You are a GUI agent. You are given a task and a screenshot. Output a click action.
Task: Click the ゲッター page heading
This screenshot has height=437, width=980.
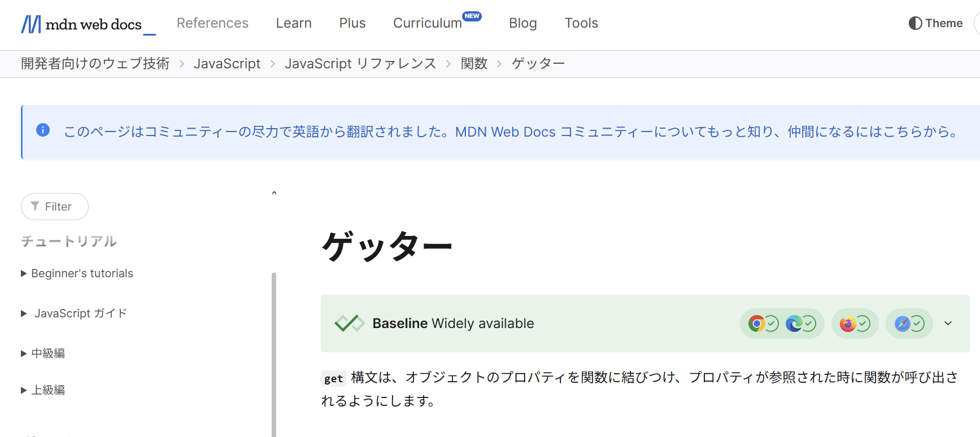pyautogui.click(x=387, y=246)
